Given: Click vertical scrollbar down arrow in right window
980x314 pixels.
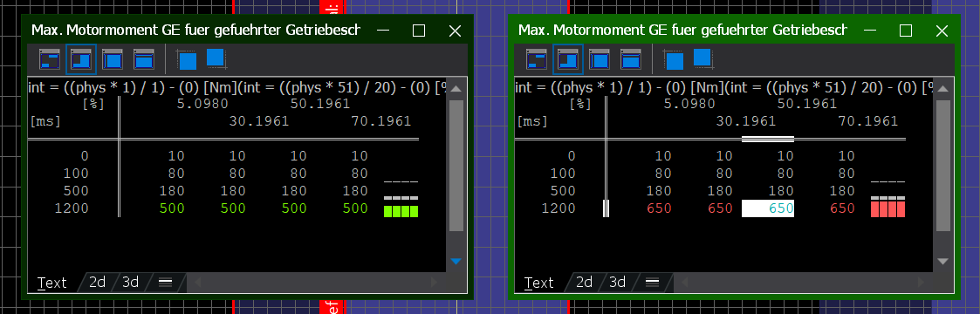Looking at the screenshot, I should tap(943, 262).
